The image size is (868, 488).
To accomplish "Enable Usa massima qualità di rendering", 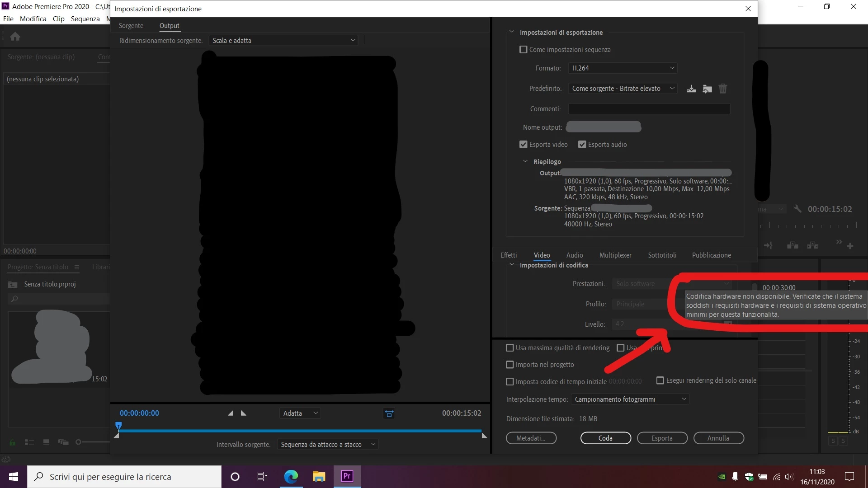I will click(x=510, y=348).
